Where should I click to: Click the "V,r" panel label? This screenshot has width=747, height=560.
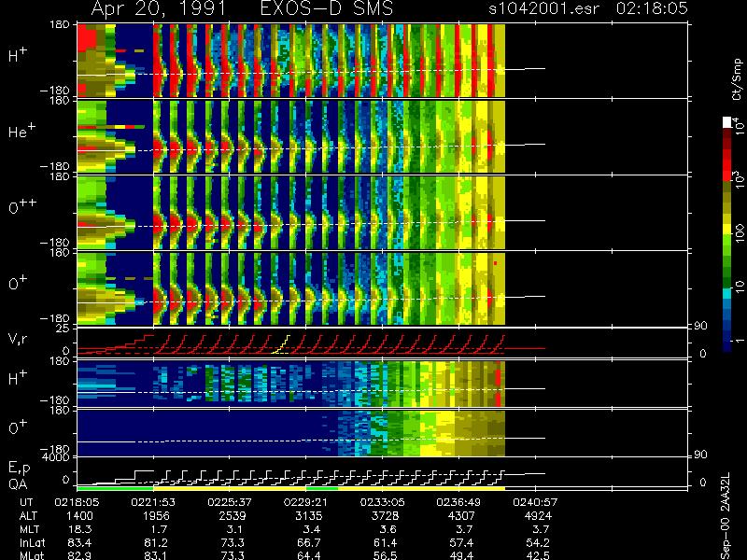click(x=18, y=339)
